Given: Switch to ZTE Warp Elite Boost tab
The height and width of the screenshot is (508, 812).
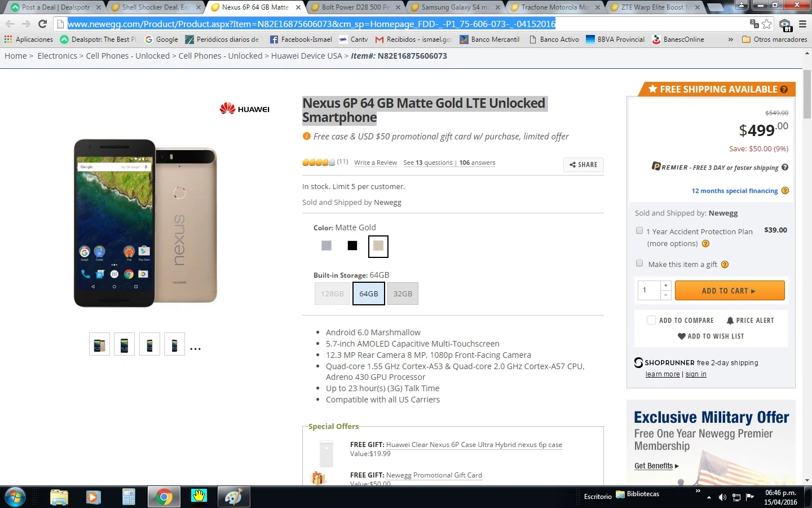Looking at the screenshot, I should (655, 7).
